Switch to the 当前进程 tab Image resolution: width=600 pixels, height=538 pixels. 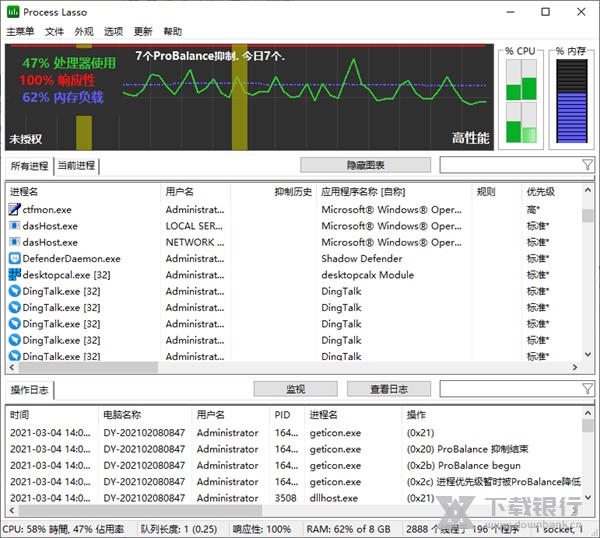point(76,166)
